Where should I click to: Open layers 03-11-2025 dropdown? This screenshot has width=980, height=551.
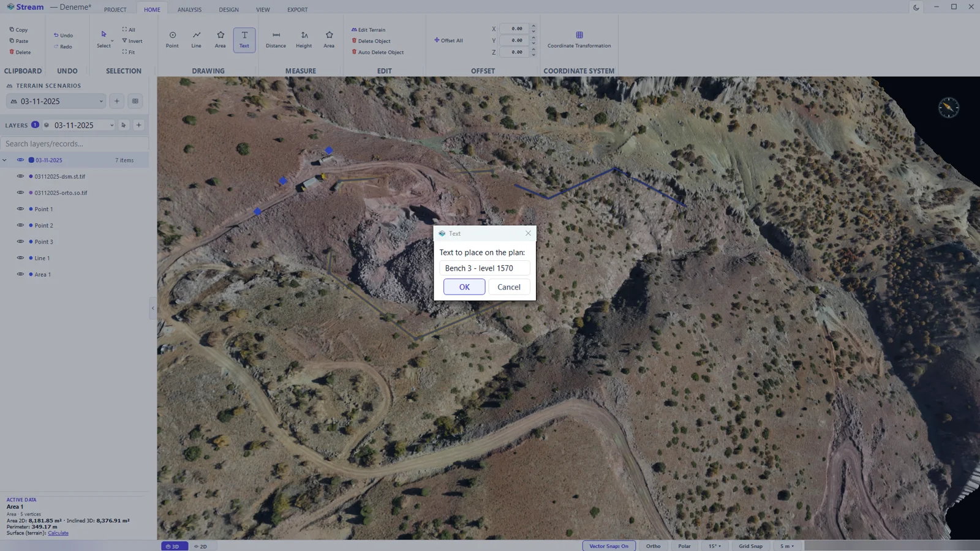point(78,125)
